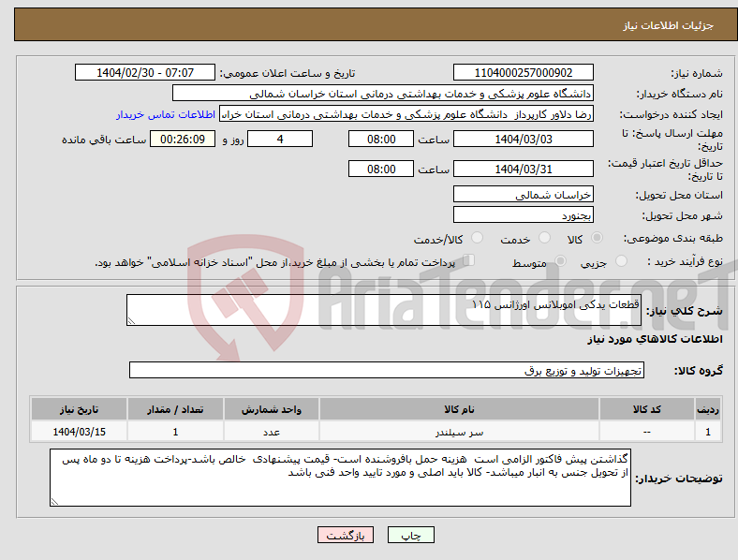
Task: Click the response deadline hour 08:00 field
Action: click(381, 139)
